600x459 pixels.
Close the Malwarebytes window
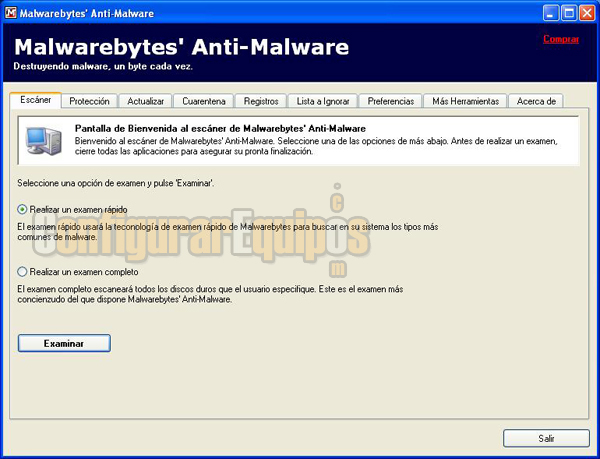[587, 13]
